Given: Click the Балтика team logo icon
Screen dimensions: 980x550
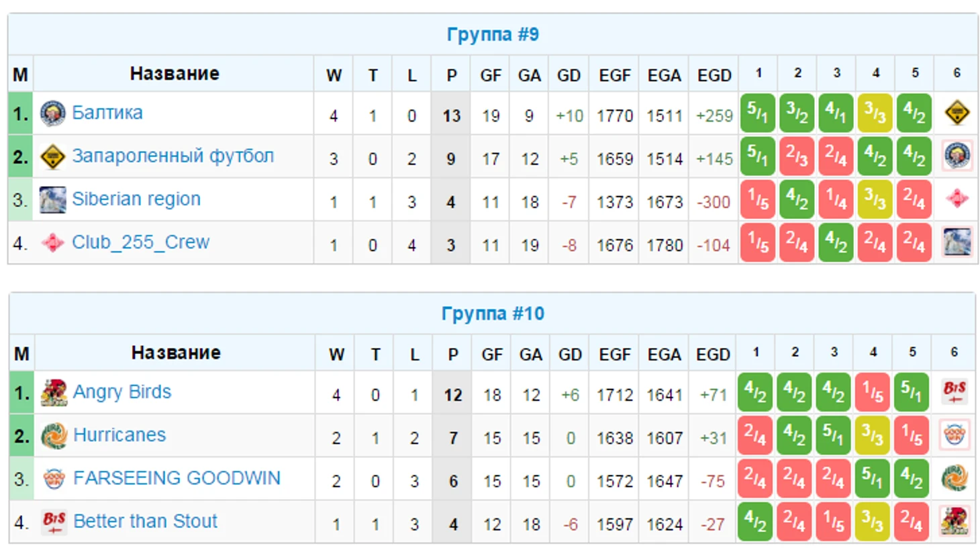Looking at the screenshot, I should pyautogui.click(x=52, y=113).
